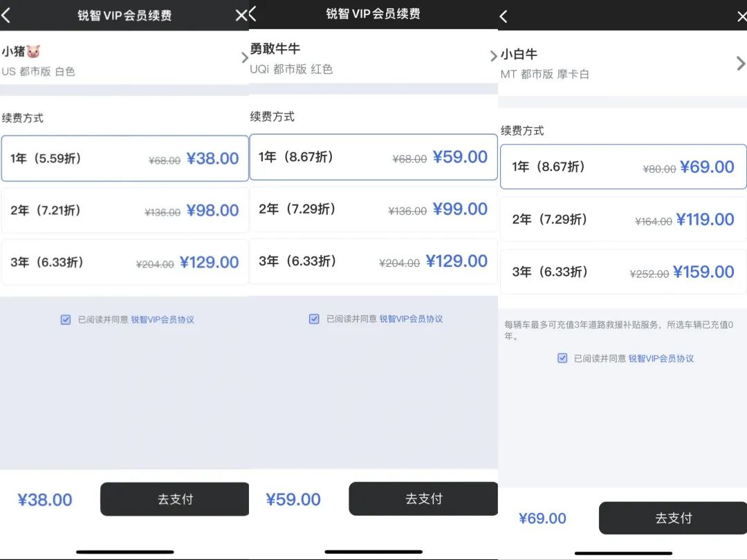Select the 1年 (8.67折) ¥59.00 plan
The height and width of the screenshot is (560, 747).
[x=373, y=157]
